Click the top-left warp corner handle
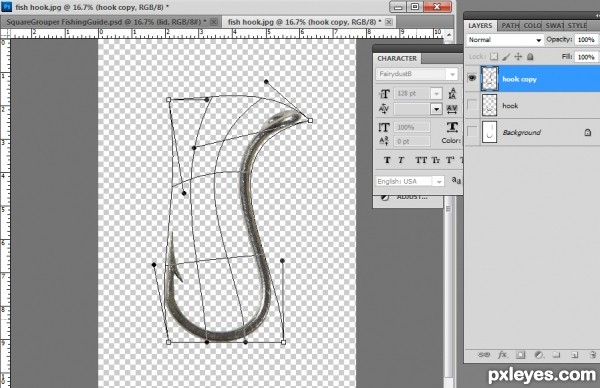This screenshot has height=388, width=600. pyautogui.click(x=169, y=99)
